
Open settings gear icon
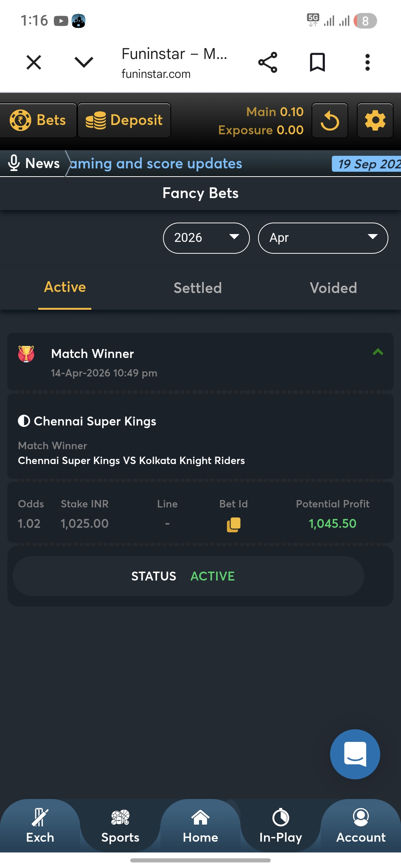click(x=375, y=121)
